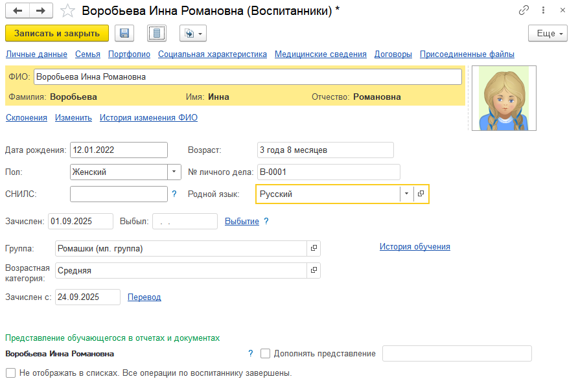Expand the Пол dropdown list
The width and height of the screenshot is (578, 392).
174,172
